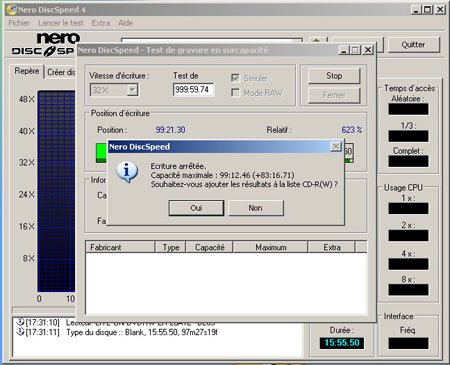Click the Fermer button

[334, 95]
